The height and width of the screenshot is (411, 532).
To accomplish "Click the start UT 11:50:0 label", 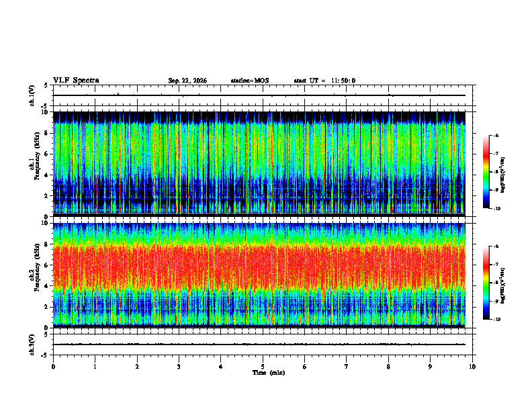I will coord(324,81).
